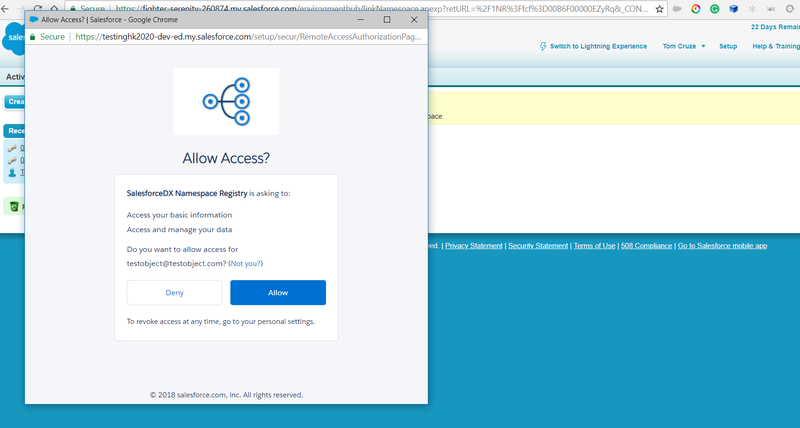The width and height of the screenshot is (800, 428).
Task: Allow access for SalesforceDX Namespace Registry
Action: coord(278,292)
